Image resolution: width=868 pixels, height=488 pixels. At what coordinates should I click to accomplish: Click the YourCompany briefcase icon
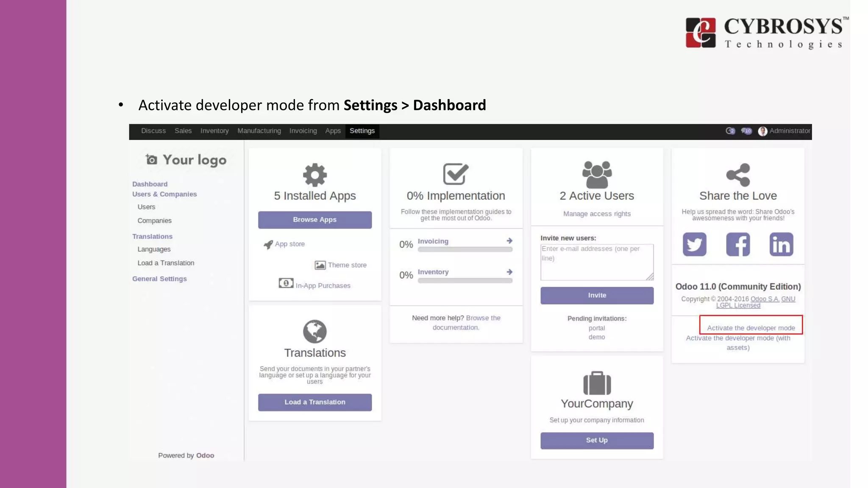597,383
